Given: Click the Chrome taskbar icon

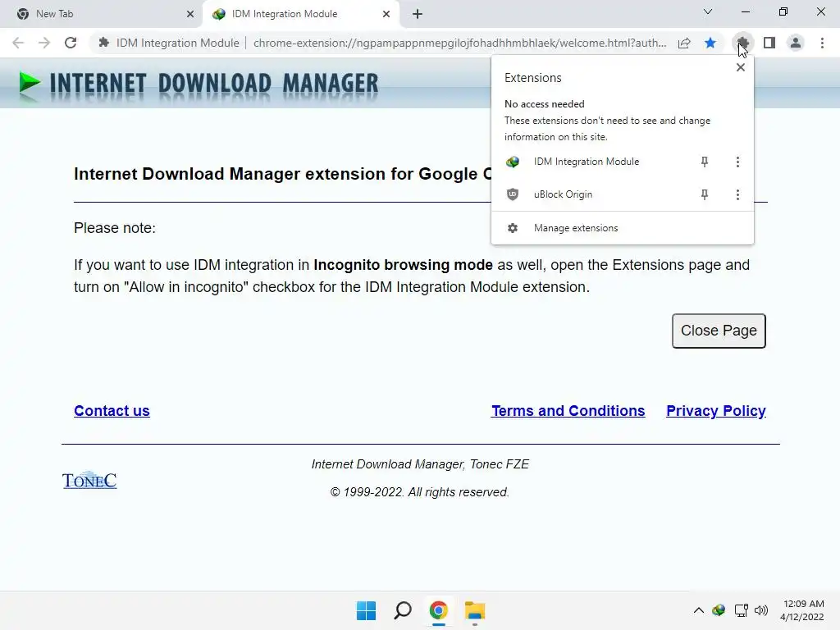Looking at the screenshot, I should (x=438, y=610).
